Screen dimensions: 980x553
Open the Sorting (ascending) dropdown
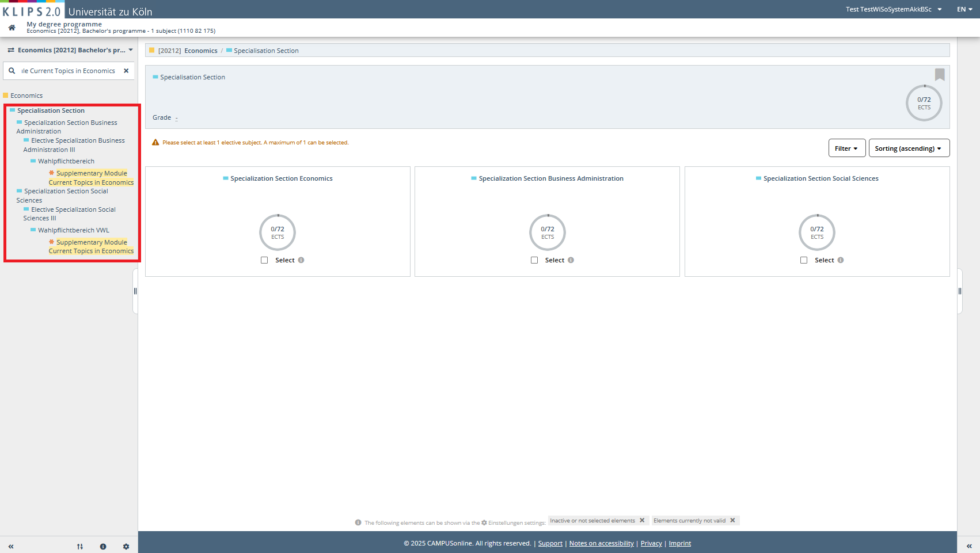click(x=909, y=148)
